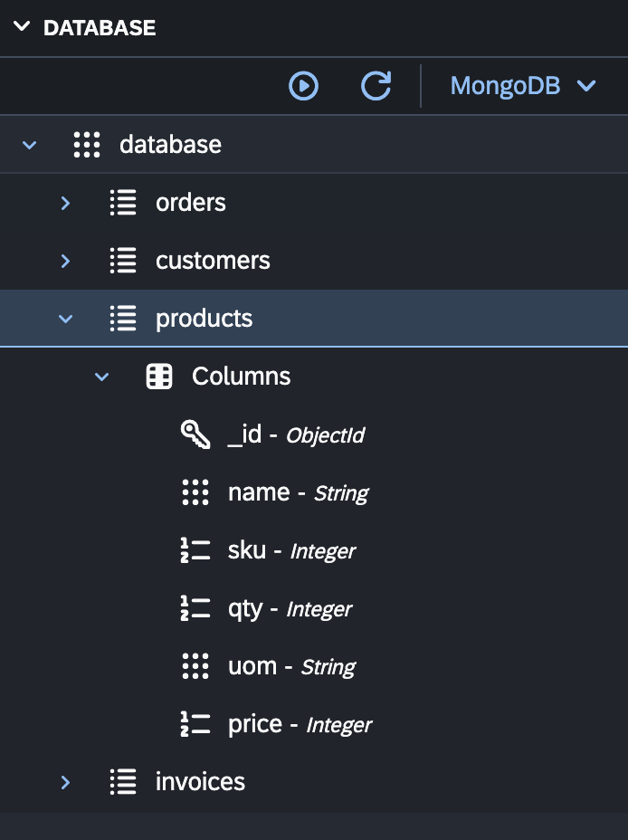
Task: Select the 'invoices' collection label
Action: coord(200,781)
